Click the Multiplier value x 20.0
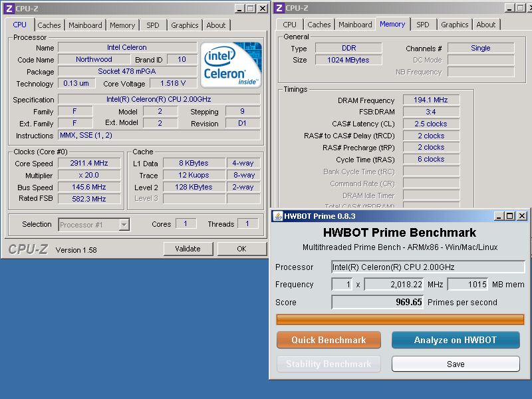 click(x=89, y=175)
